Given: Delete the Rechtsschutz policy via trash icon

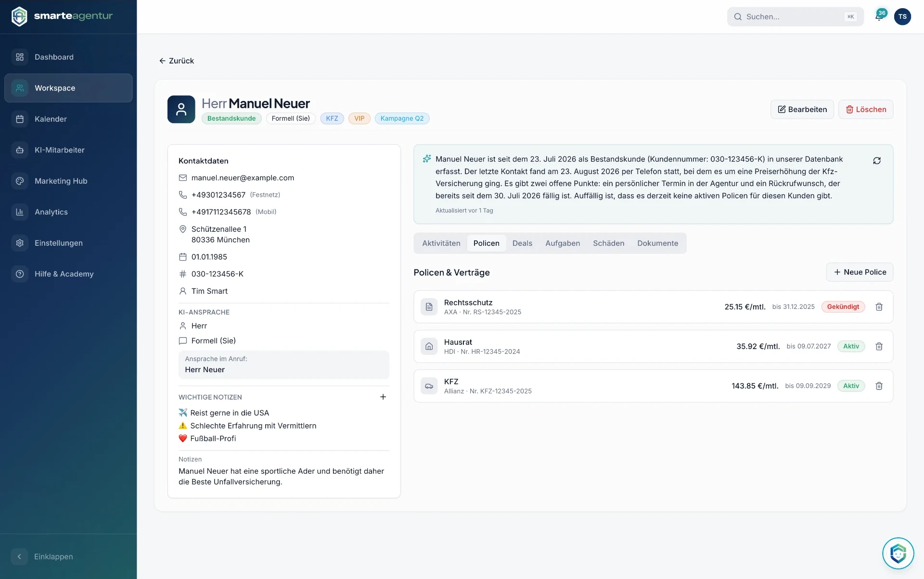Looking at the screenshot, I should click(x=879, y=307).
